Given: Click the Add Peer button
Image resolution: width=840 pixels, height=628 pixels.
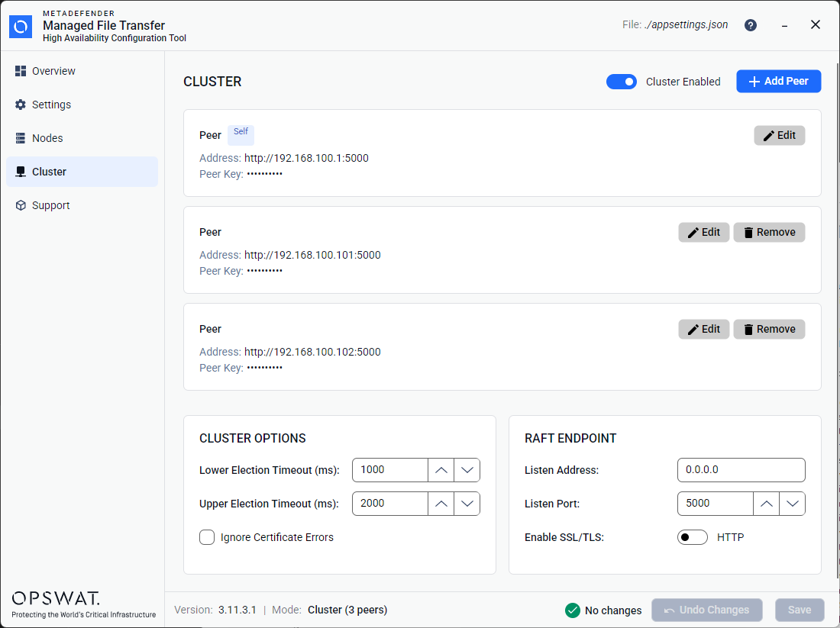Looking at the screenshot, I should 778,82.
